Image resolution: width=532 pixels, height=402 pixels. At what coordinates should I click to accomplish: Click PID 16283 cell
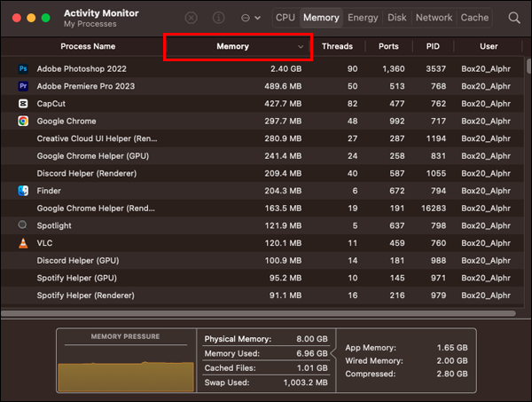point(434,209)
